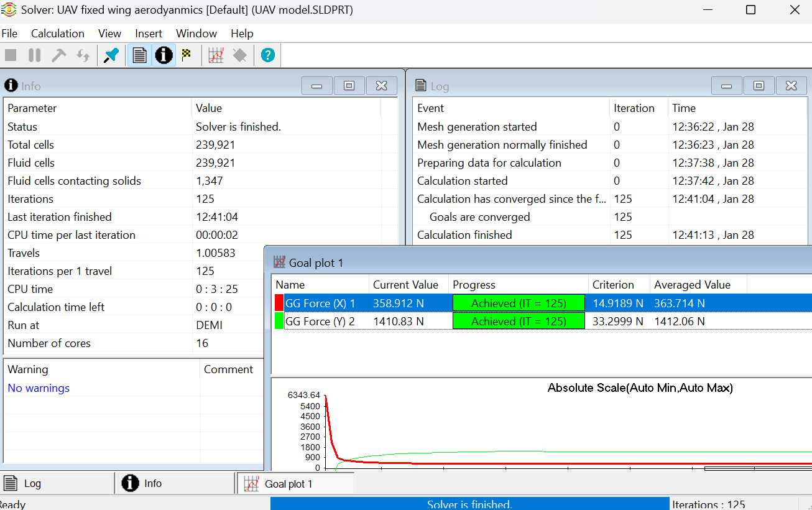Open Help with the question mark icon

(268, 55)
